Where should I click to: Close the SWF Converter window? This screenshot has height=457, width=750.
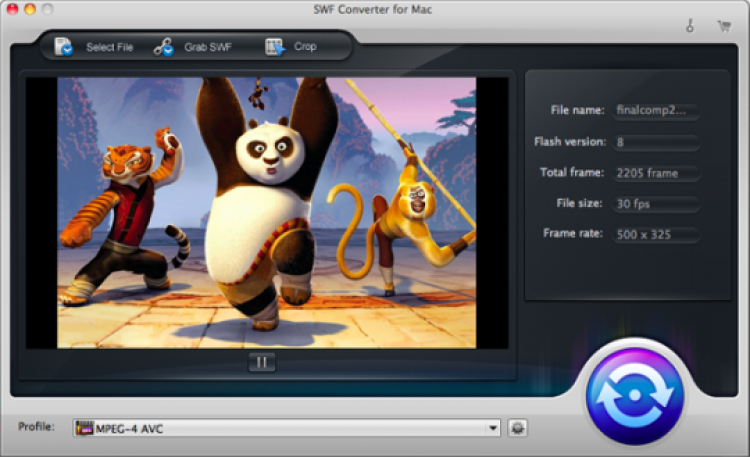(12, 9)
